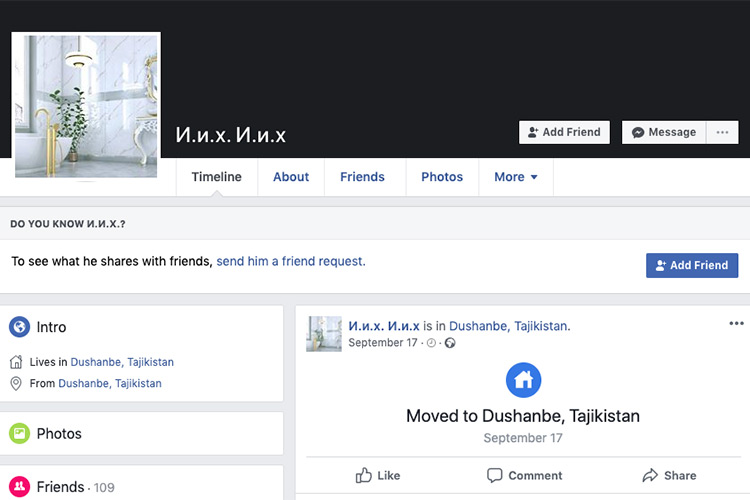Switch to the Timeline tab
Image resolution: width=750 pixels, height=500 pixels.
coord(217,177)
